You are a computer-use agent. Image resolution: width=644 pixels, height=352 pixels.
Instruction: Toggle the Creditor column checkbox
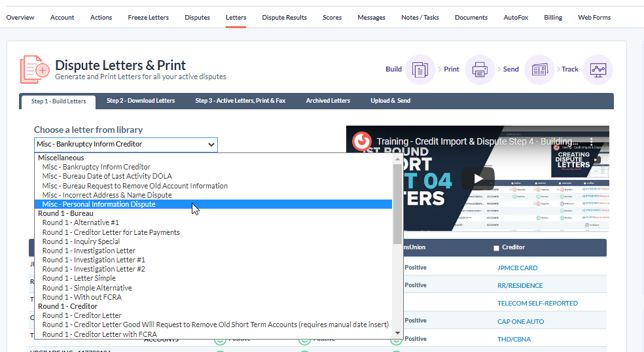coord(496,248)
